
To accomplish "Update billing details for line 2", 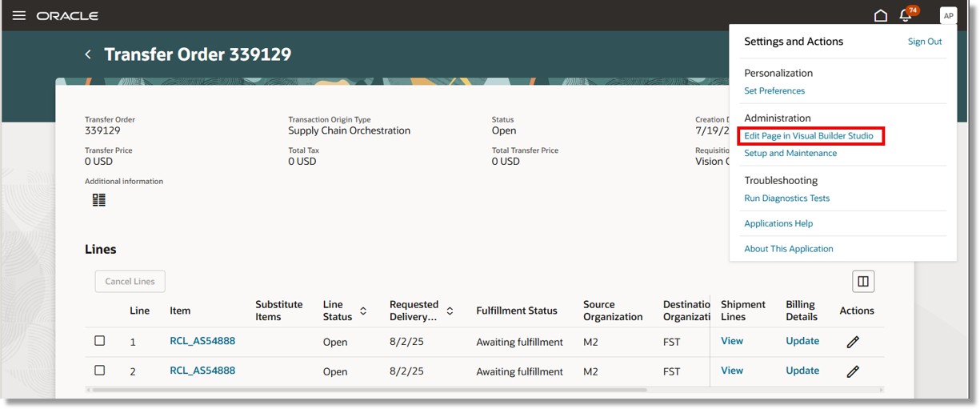I will pyautogui.click(x=802, y=371).
